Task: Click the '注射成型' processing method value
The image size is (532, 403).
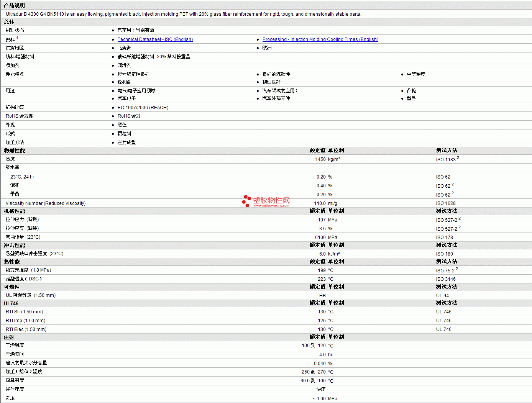Action: 126,143
